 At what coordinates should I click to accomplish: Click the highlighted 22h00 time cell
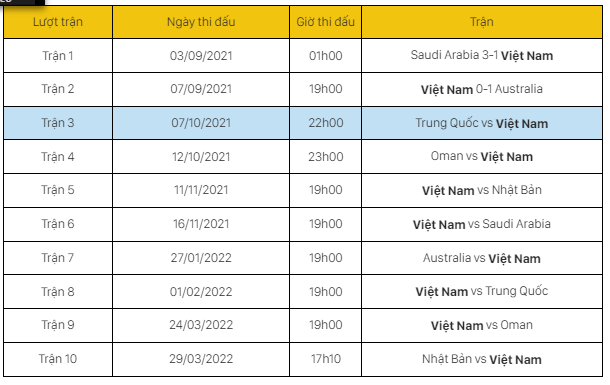326,123
